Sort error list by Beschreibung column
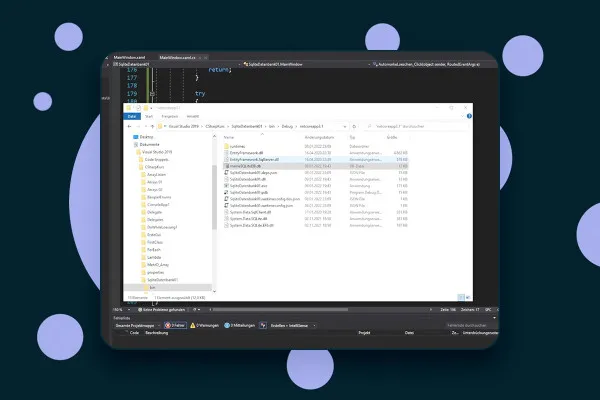The height and width of the screenshot is (400, 600). [x=157, y=333]
